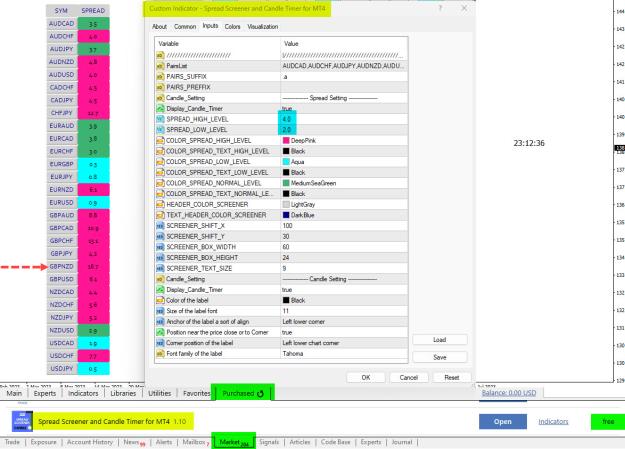Click the Load button
Screen dimensions: 625x449
pyautogui.click(x=440, y=340)
